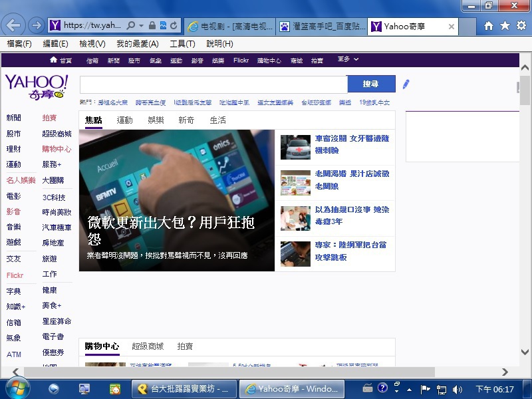
Task: Open the 車窗沒關 女牙醫 news link
Action: click(x=352, y=144)
